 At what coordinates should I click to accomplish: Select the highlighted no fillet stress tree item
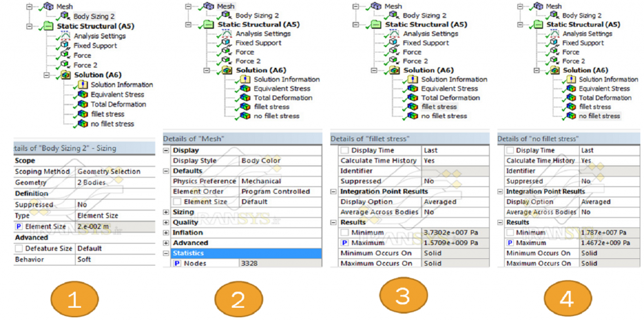[x=599, y=116]
